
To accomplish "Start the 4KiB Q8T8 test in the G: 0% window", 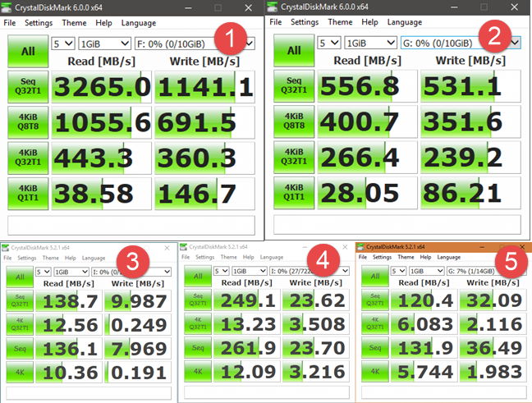I will click(x=294, y=121).
